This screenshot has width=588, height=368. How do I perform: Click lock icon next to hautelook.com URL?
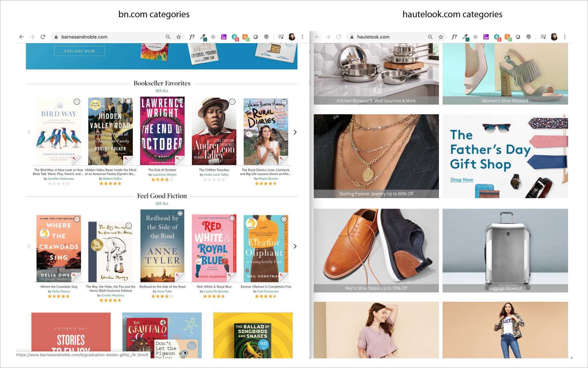point(352,37)
